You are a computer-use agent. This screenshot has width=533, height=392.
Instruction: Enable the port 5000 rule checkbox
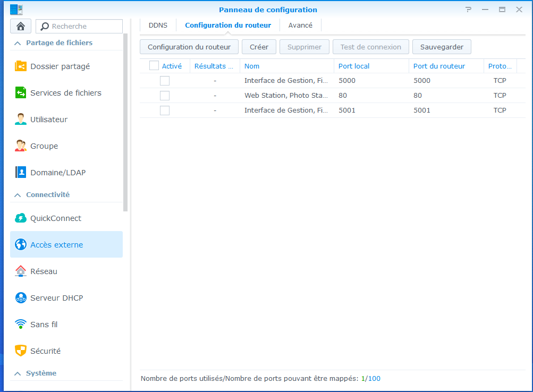pos(165,81)
